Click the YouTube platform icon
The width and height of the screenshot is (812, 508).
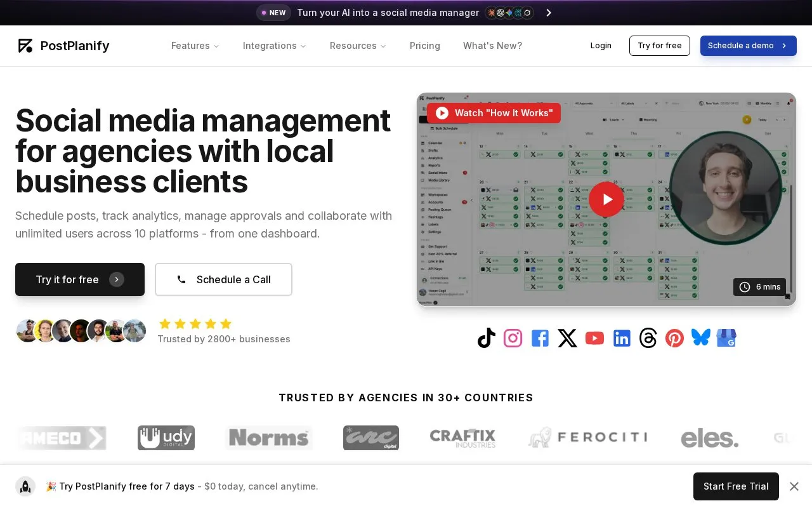click(594, 338)
